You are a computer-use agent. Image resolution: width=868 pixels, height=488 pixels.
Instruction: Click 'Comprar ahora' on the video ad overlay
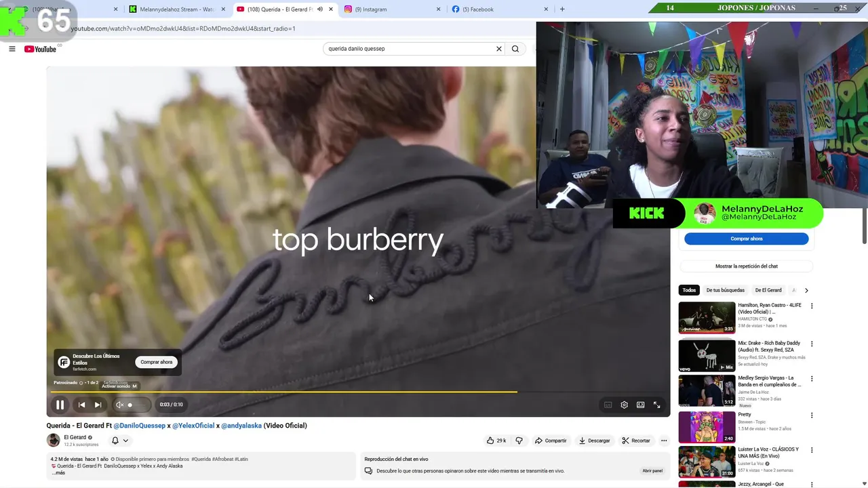click(157, 362)
